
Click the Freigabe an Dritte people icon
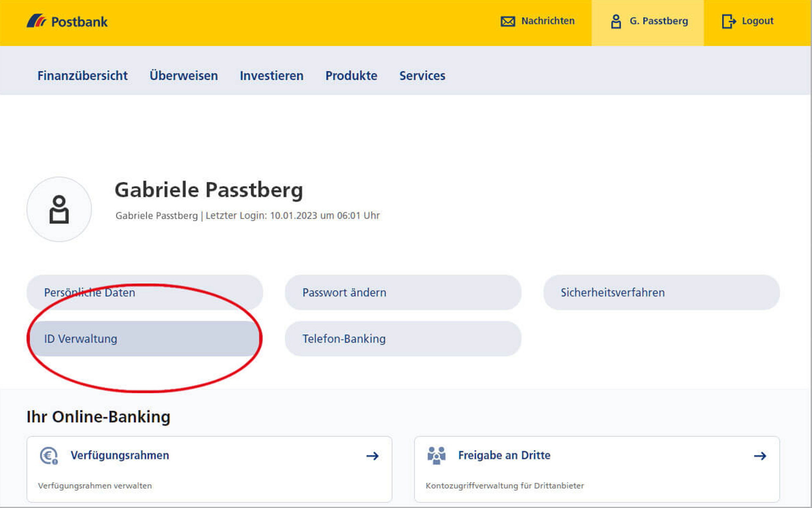pos(436,456)
